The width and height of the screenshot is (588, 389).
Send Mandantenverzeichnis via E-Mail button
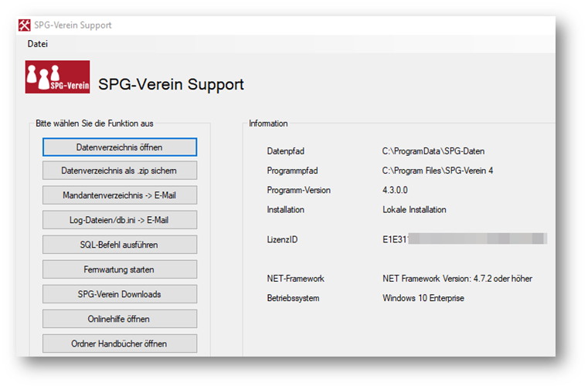(x=120, y=195)
